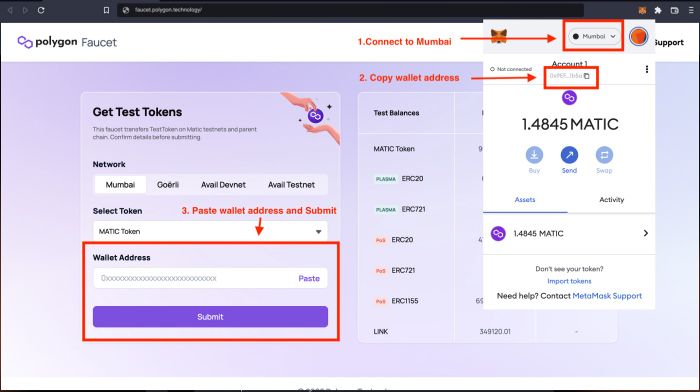Image resolution: width=700 pixels, height=392 pixels.
Task: Click the MATIC icon in the assets row
Action: point(498,234)
